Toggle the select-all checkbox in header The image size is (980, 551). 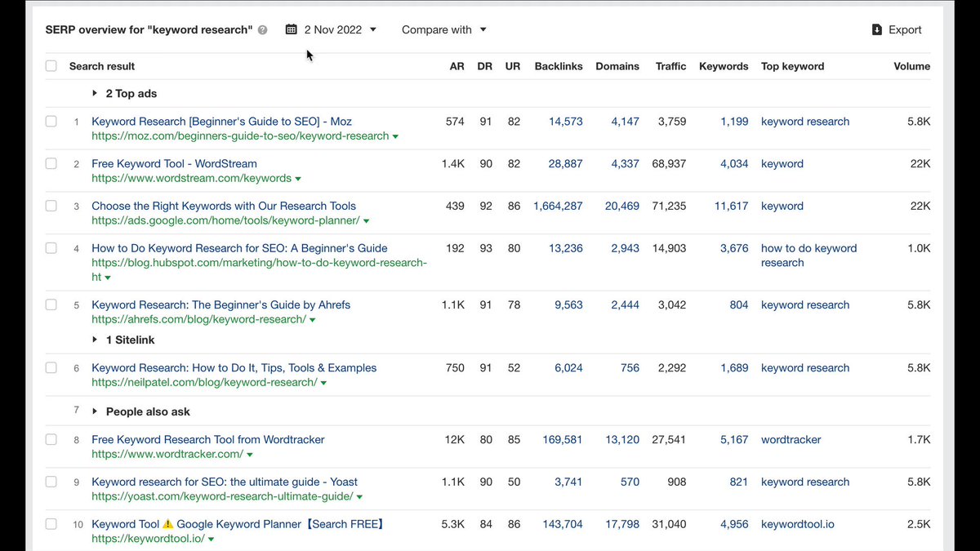[51, 66]
